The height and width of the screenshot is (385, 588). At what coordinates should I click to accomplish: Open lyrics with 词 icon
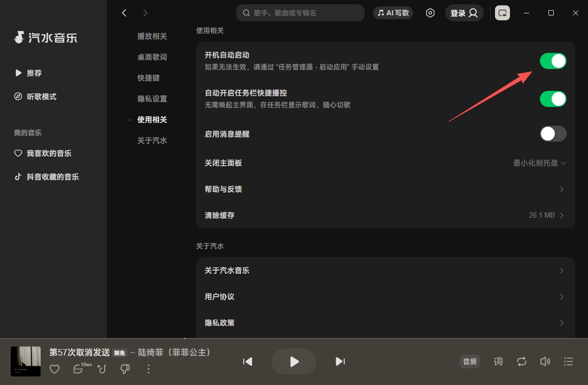[x=498, y=361]
